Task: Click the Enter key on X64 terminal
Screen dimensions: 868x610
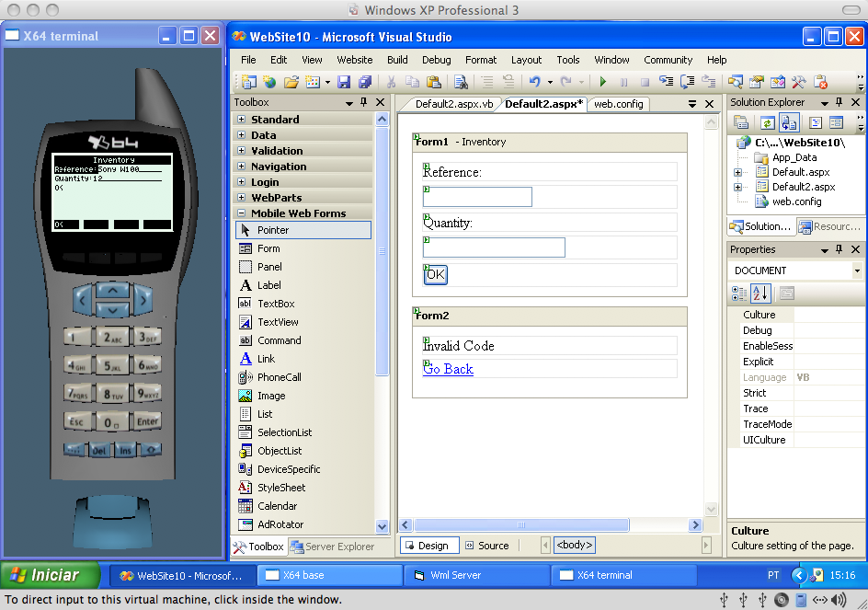Action: (x=147, y=421)
